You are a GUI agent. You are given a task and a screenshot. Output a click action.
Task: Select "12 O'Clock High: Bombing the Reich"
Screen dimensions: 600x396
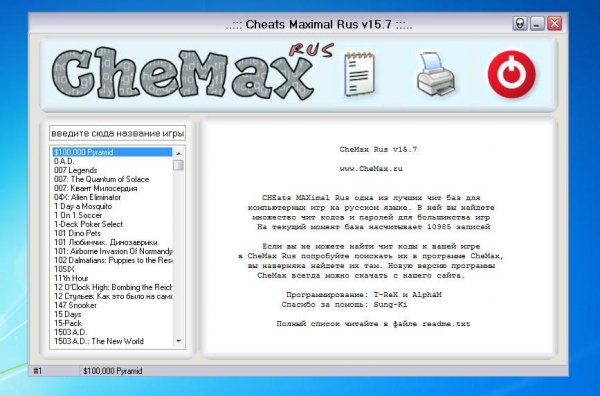tap(112, 287)
